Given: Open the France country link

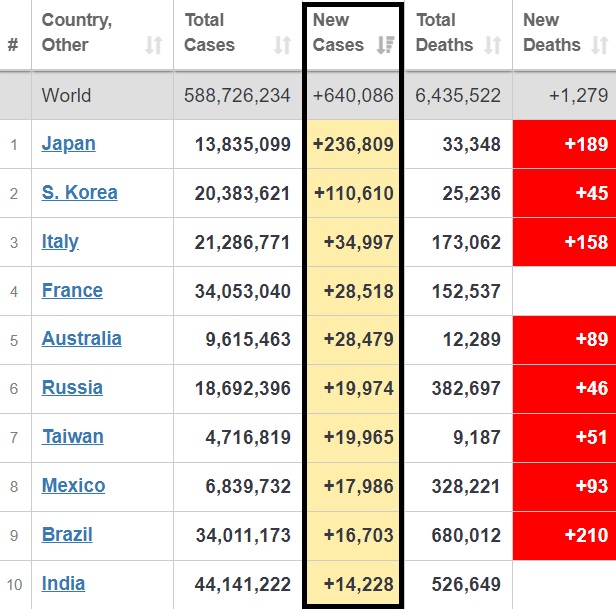Looking at the screenshot, I should click(72, 291).
